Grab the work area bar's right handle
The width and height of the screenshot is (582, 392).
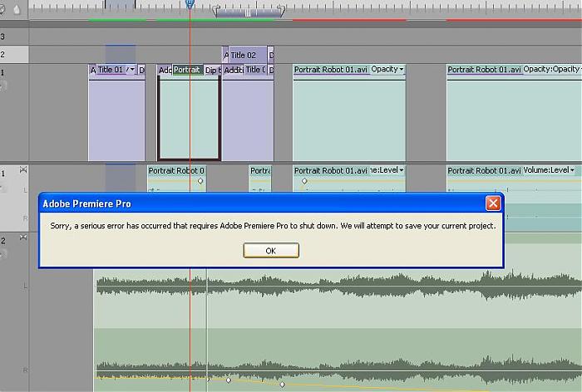click(x=282, y=11)
